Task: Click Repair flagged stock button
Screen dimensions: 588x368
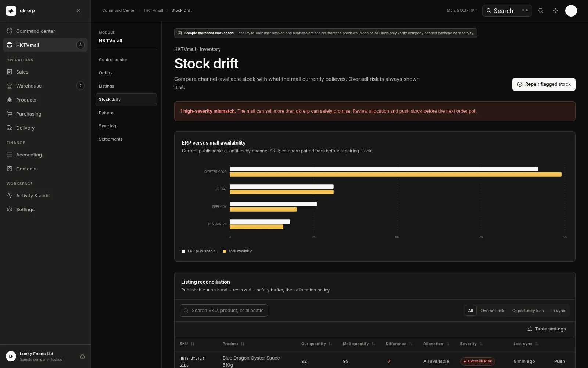Action: pos(544,84)
